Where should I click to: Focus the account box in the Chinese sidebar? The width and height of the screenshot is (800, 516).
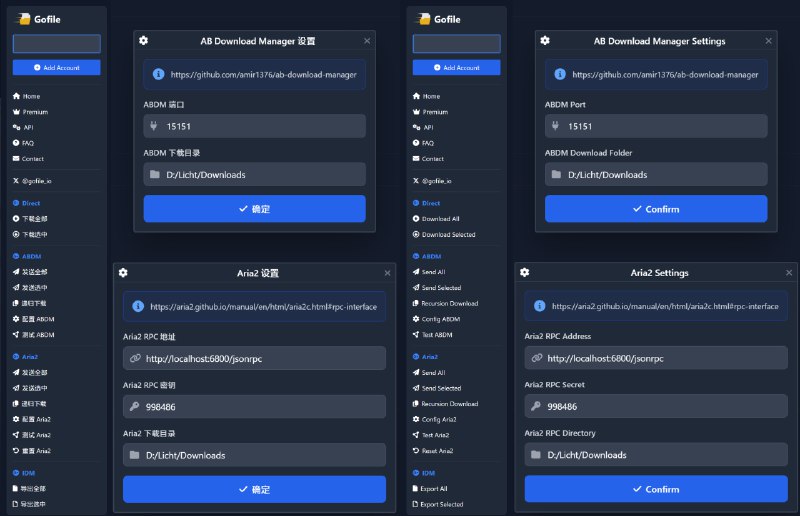57,44
